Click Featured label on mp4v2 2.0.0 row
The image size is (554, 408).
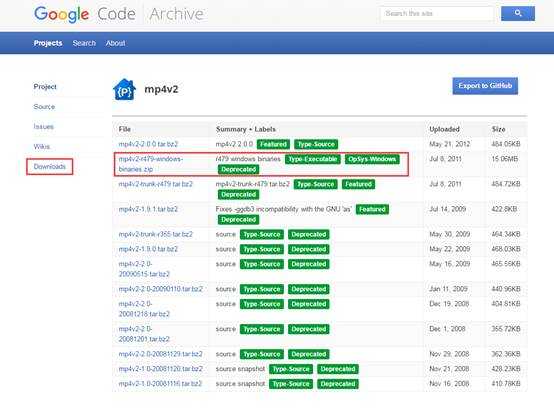pos(273,144)
